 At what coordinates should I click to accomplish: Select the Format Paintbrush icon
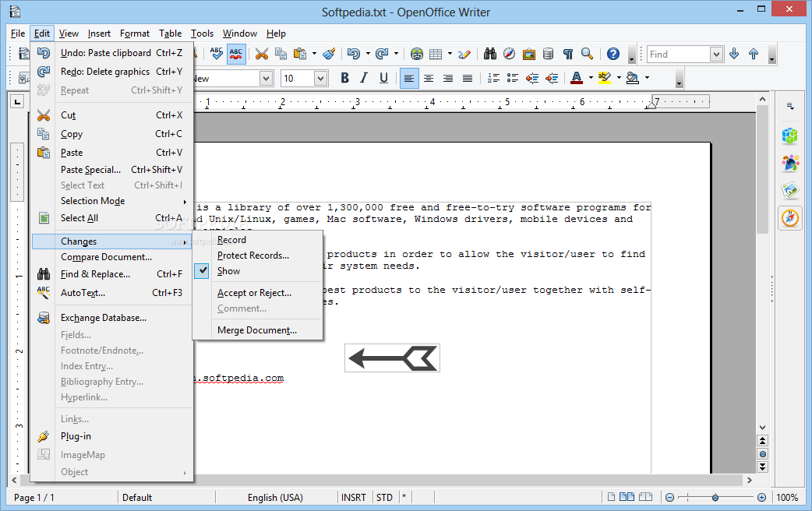(329, 54)
